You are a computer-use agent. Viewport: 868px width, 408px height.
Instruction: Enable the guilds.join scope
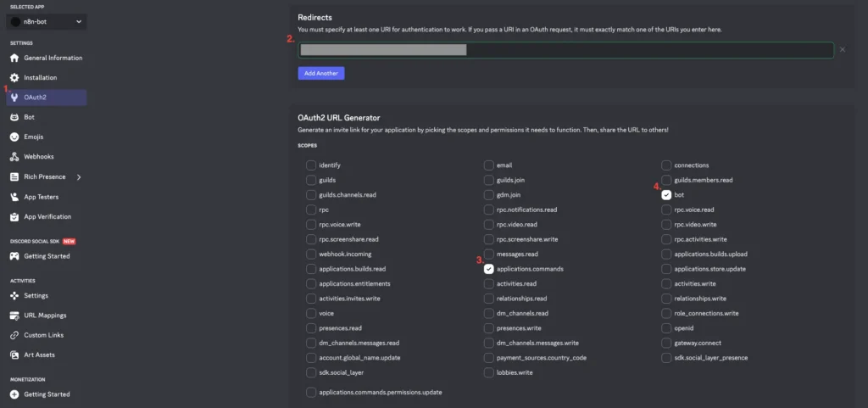[x=489, y=181]
